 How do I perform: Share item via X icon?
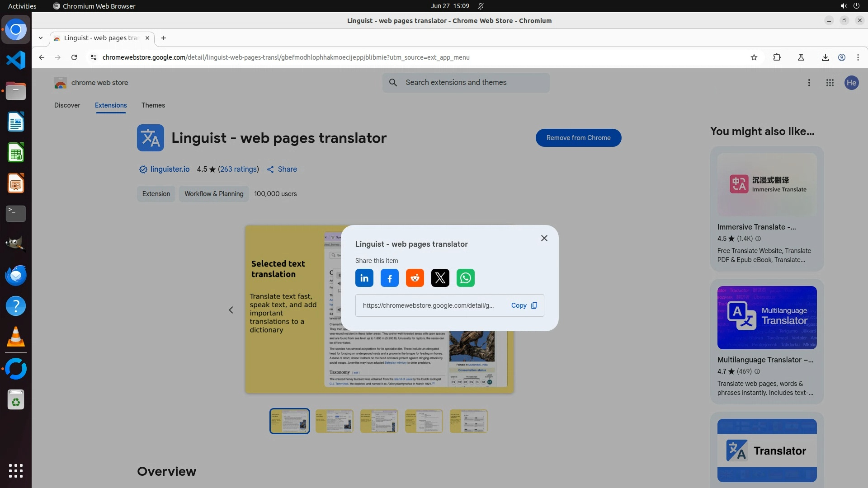440,278
